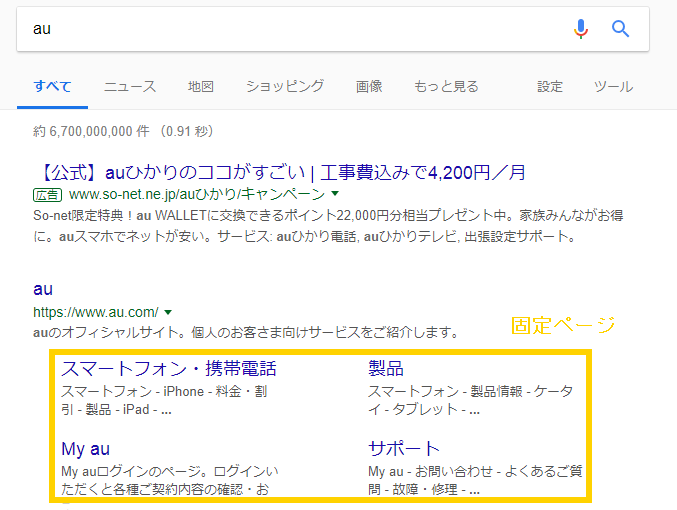Open the ツール search tools
The image size is (677, 510).
613,86
